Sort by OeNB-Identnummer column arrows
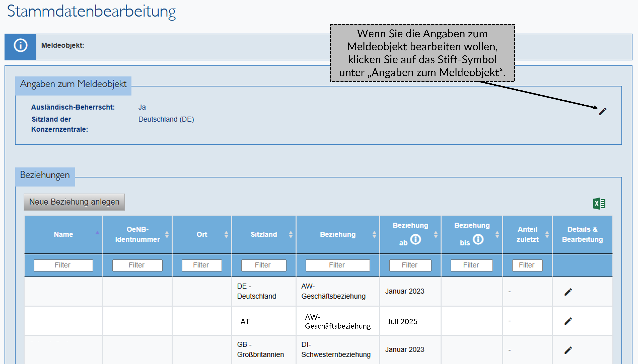Viewport: 638px width, 364px height. point(167,234)
